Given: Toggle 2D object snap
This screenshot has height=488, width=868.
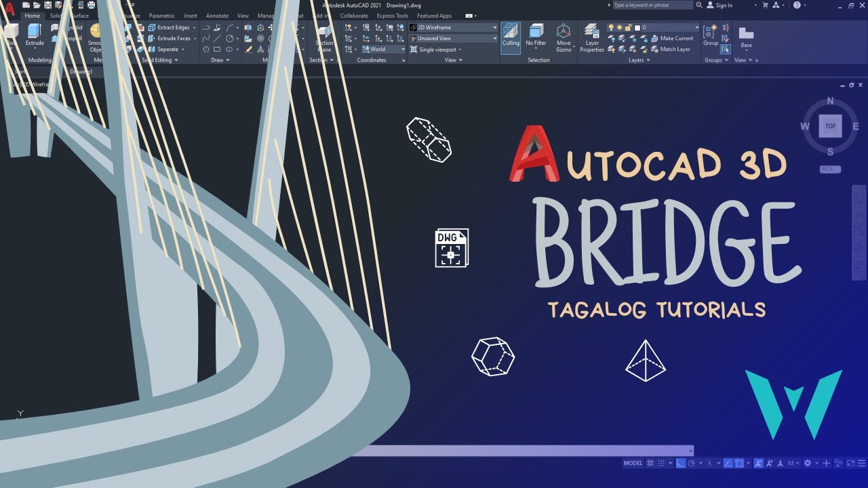Looking at the screenshot, I should tap(739, 463).
